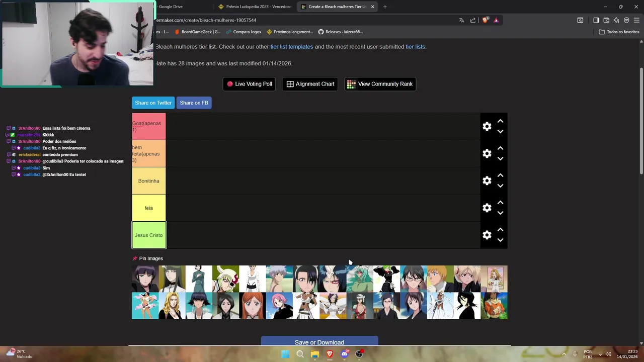The height and width of the screenshot is (362, 644).
Task: Follow the user submitted tier lists link
Action: [x=415, y=47]
